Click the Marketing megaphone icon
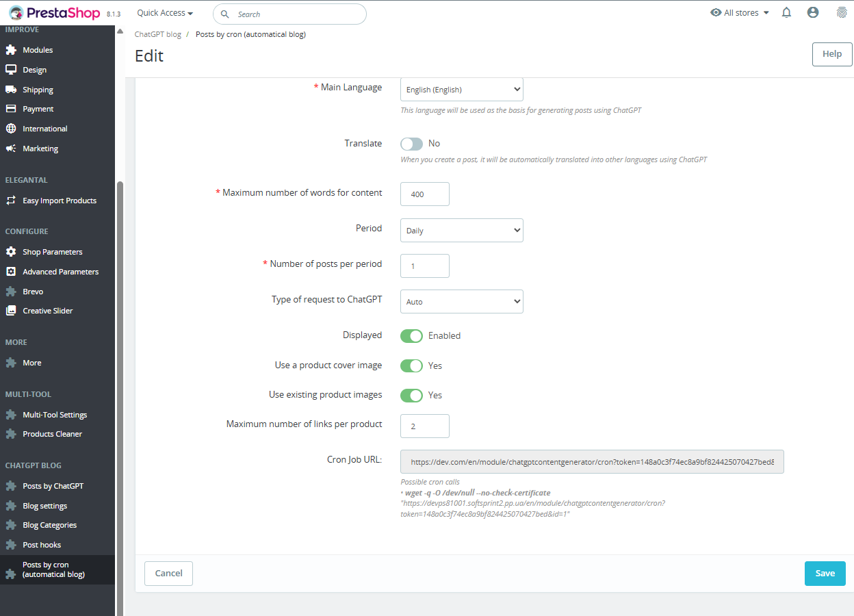854x616 pixels. (x=11, y=149)
